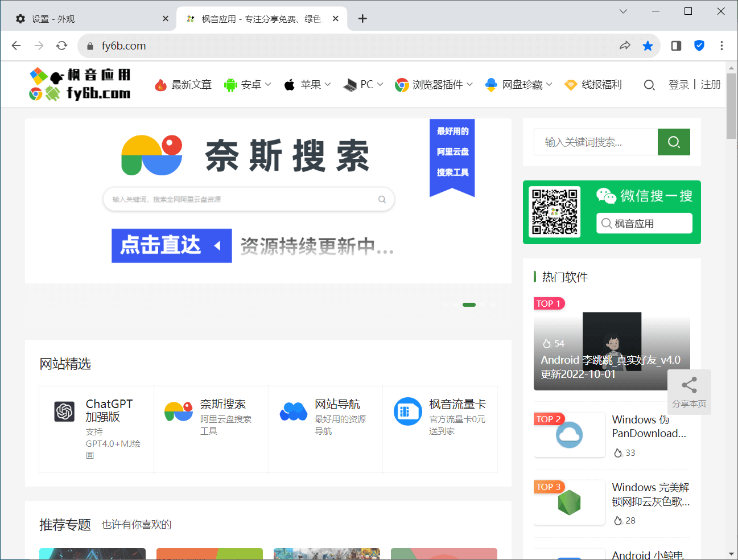Expand the 网盘珍藏 menu
Image resolution: width=738 pixels, height=560 pixels.
coord(518,85)
